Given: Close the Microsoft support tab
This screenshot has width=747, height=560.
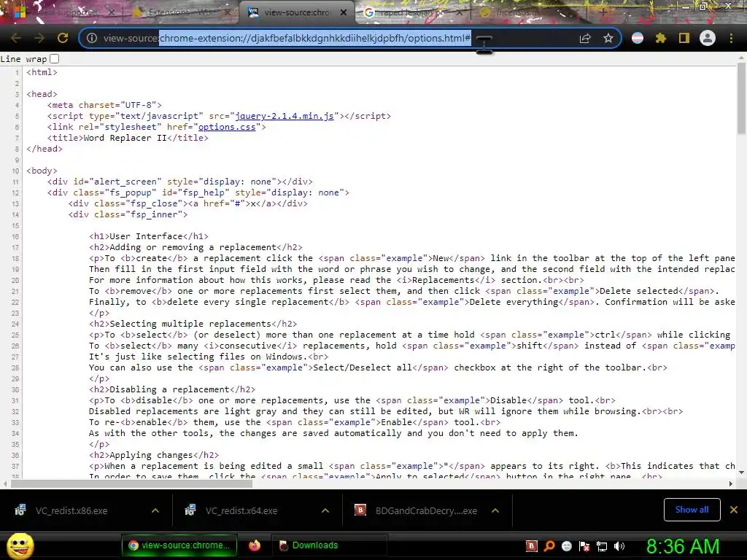Looking at the screenshot, I should (x=111, y=12).
